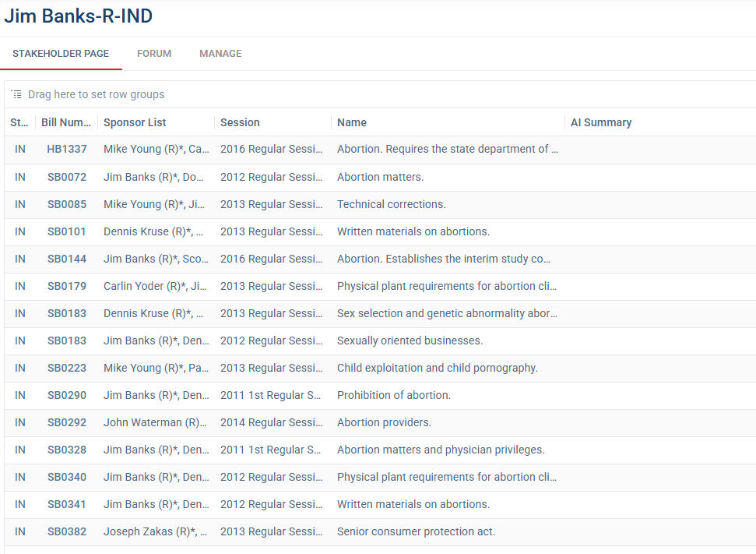This screenshot has width=756, height=554.
Task: Click the State column header
Action: (x=19, y=122)
